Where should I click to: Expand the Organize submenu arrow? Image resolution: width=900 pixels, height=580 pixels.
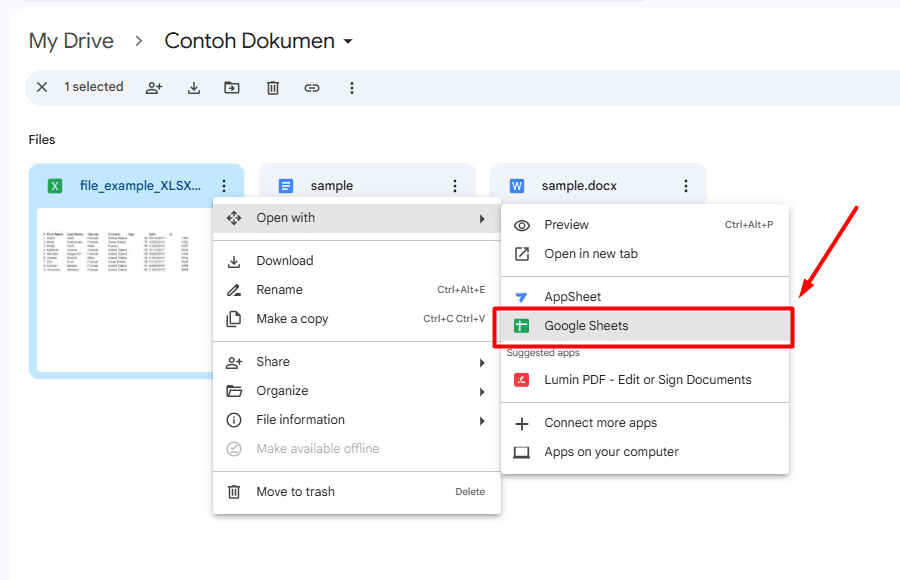pyautogui.click(x=482, y=392)
